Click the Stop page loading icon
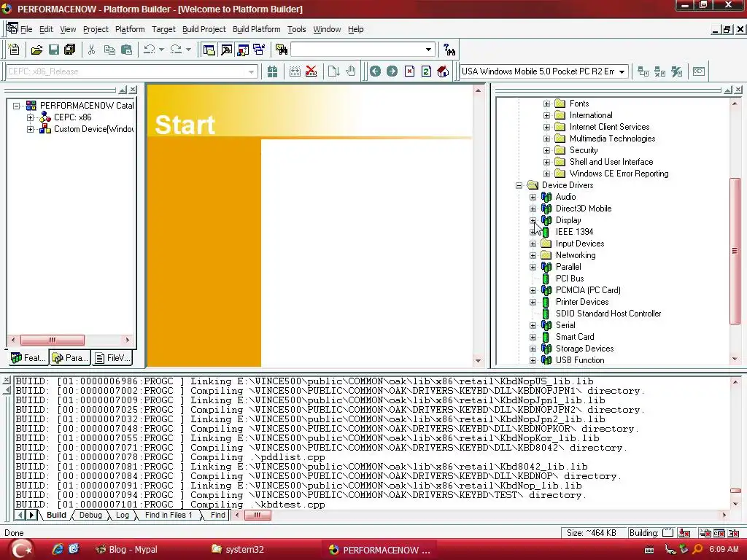 click(409, 71)
